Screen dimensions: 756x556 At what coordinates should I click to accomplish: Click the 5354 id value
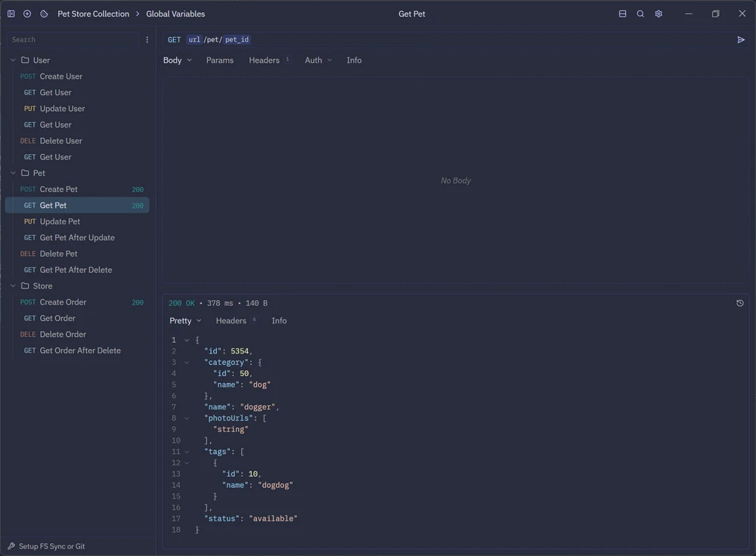coord(240,351)
